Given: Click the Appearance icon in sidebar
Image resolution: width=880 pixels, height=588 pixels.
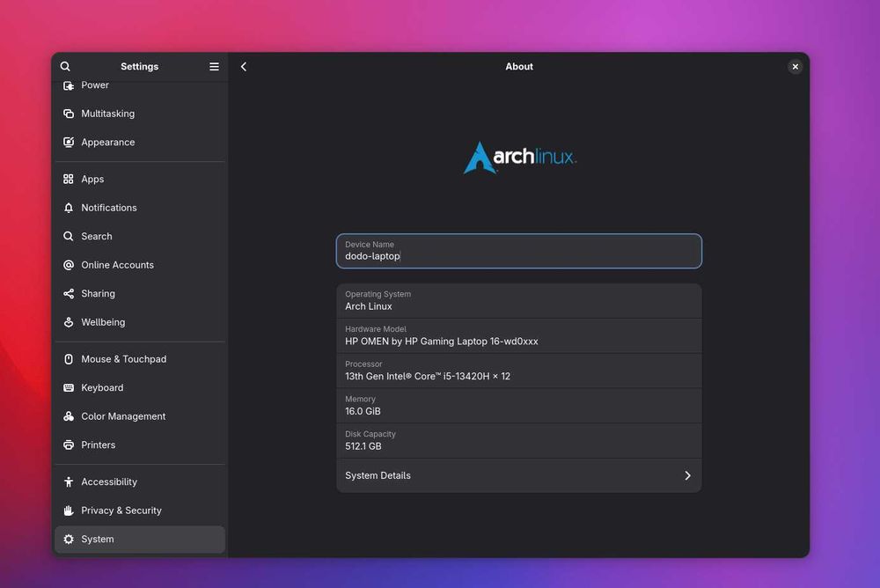Looking at the screenshot, I should [69, 142].
